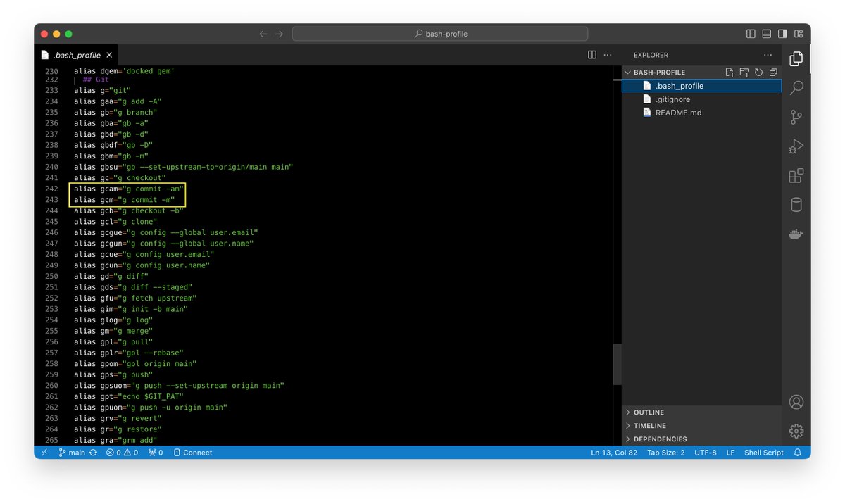The image size is (845, 504).
Task: Click the line alias gcam="g commit -am"
Action: [x=129, y=189]
